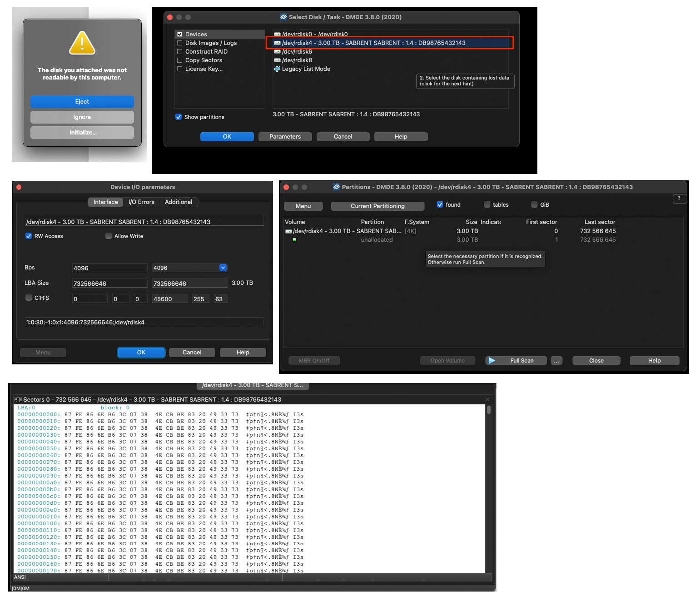This screenshot has height=592, width=700.
Task: Switch to the Additional tab
Action: coord(179,202)
